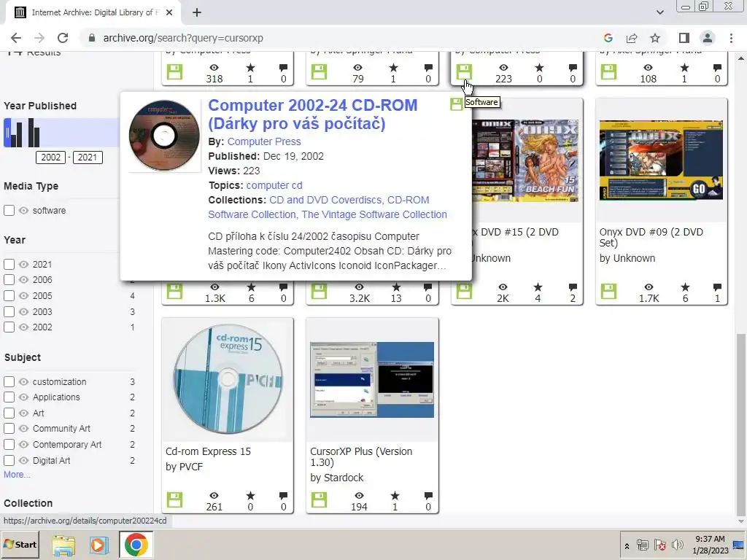The height and width of the screenshot is (560, 747).
Task: Click the reviews bubble on Onyx DVD #15 card
Action: pyautogui.click(x=573, y=287)
